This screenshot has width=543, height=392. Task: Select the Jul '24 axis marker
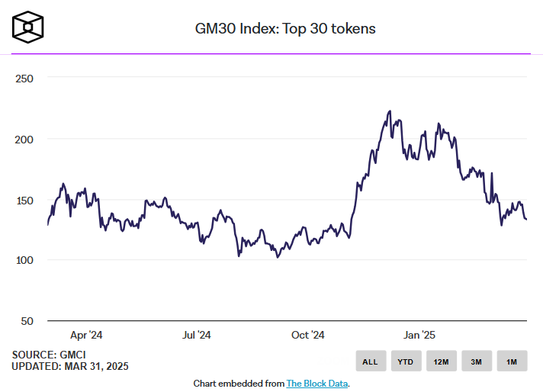(x=197, y=335)
